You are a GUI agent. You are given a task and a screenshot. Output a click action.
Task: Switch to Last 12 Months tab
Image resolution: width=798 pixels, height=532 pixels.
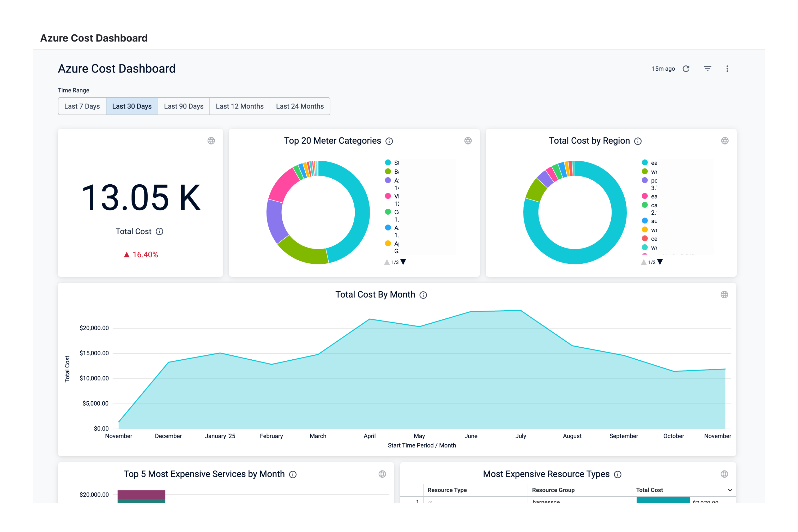[240, 106]
